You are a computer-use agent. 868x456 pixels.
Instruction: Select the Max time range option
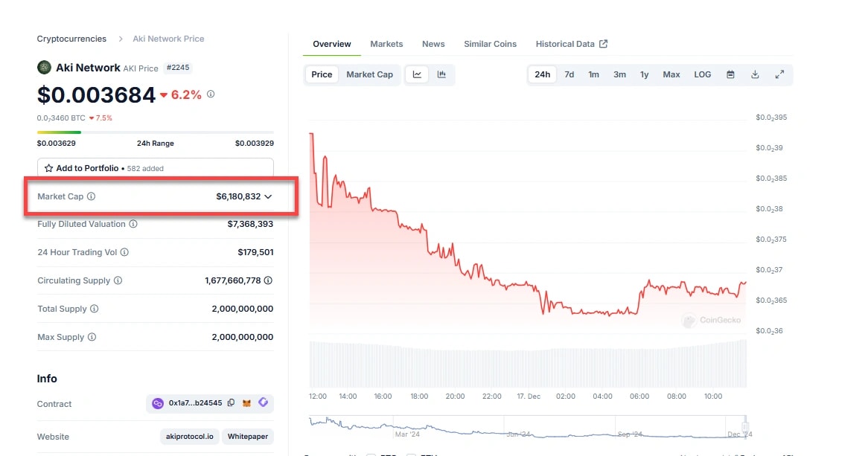pyautogui.click(x=671, y=74)
